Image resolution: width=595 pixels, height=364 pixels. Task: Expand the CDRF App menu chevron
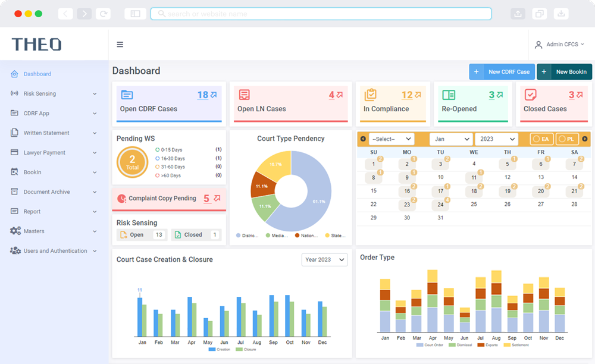coord(95,114)
